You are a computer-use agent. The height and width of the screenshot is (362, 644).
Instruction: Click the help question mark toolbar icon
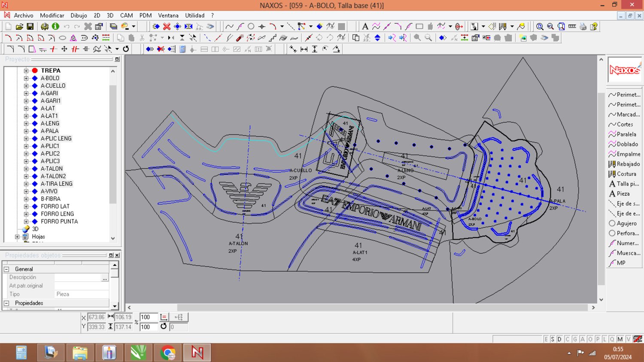pyautogui.click(x=594, y=26)
